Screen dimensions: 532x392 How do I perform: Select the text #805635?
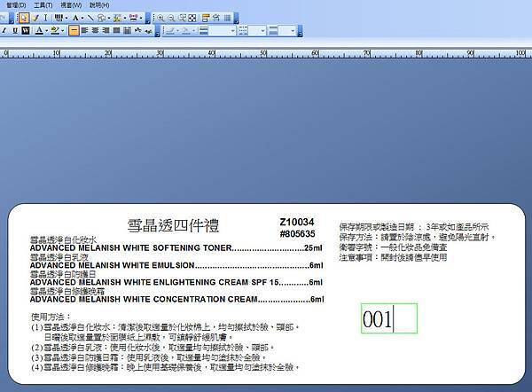(298, 234)
